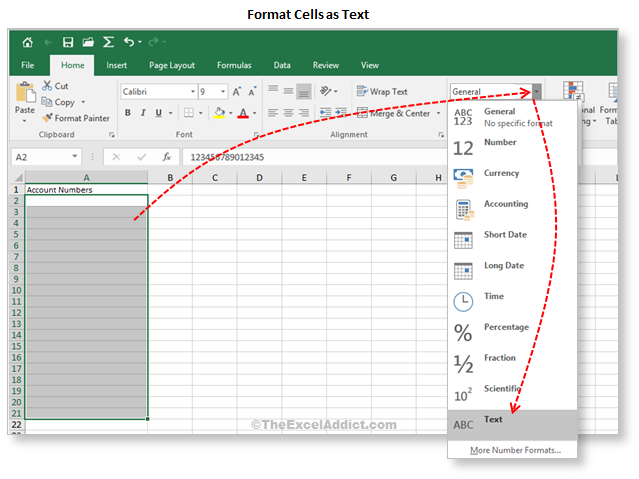
Task: Open the Name Box A2 dropdown
Action: (75, 157)
